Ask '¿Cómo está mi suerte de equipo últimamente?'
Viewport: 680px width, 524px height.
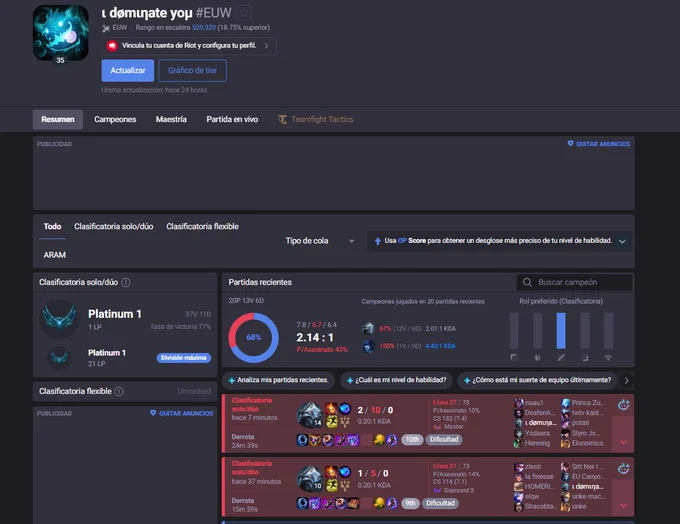coord(537,380)
